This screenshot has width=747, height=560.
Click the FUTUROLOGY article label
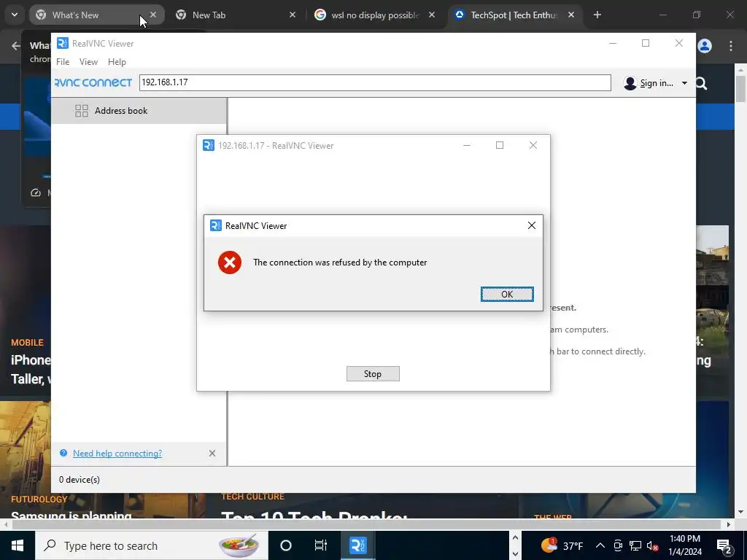[x=39, y=499]
